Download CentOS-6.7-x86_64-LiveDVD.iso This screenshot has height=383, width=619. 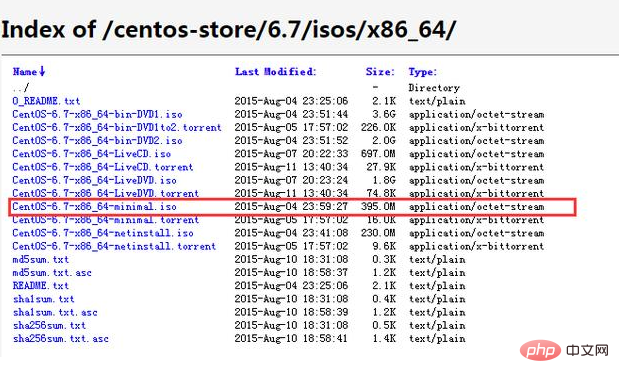click(x=94, y=180)
